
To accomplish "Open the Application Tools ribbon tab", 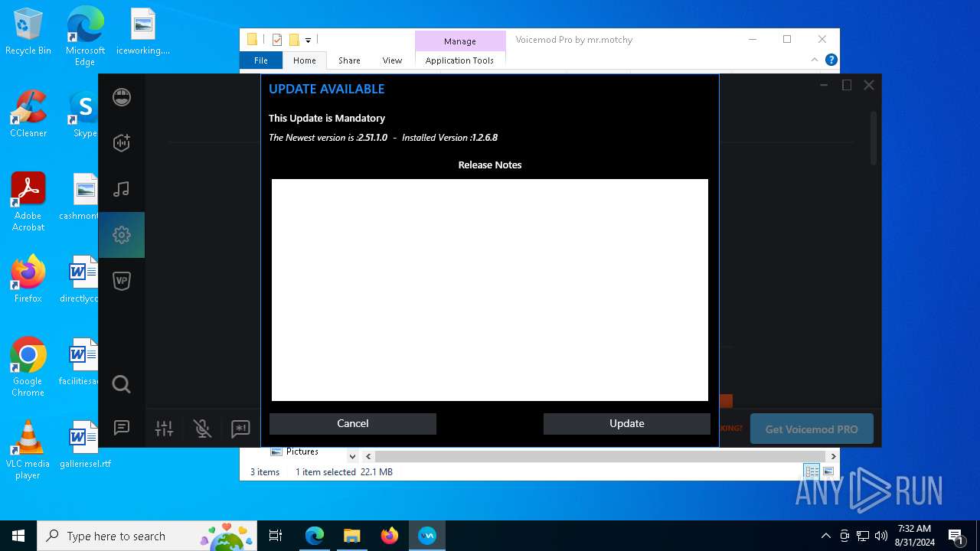I will coord(459,60).
